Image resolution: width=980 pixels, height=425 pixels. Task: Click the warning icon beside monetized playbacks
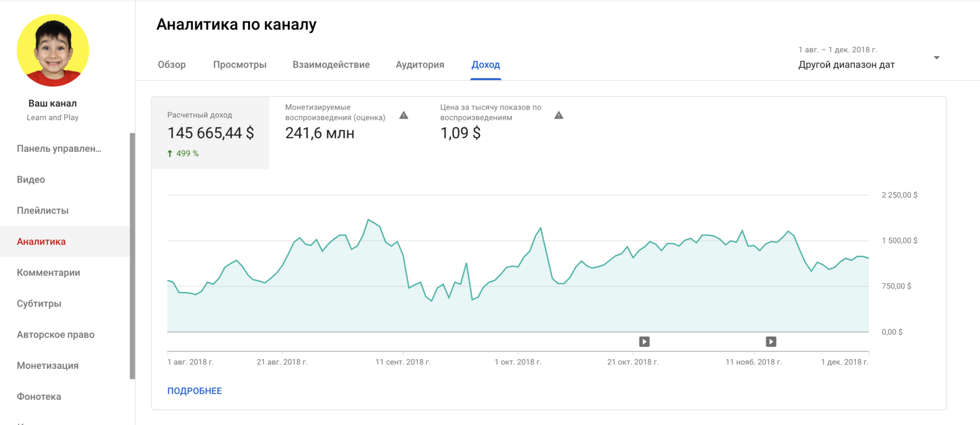pos(404,116)
